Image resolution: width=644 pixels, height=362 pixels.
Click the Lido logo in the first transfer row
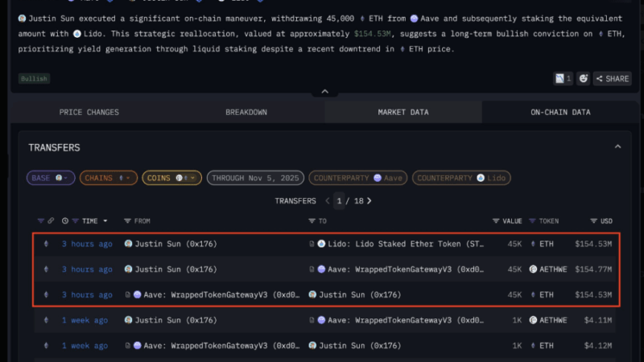[x=321, y=244]
